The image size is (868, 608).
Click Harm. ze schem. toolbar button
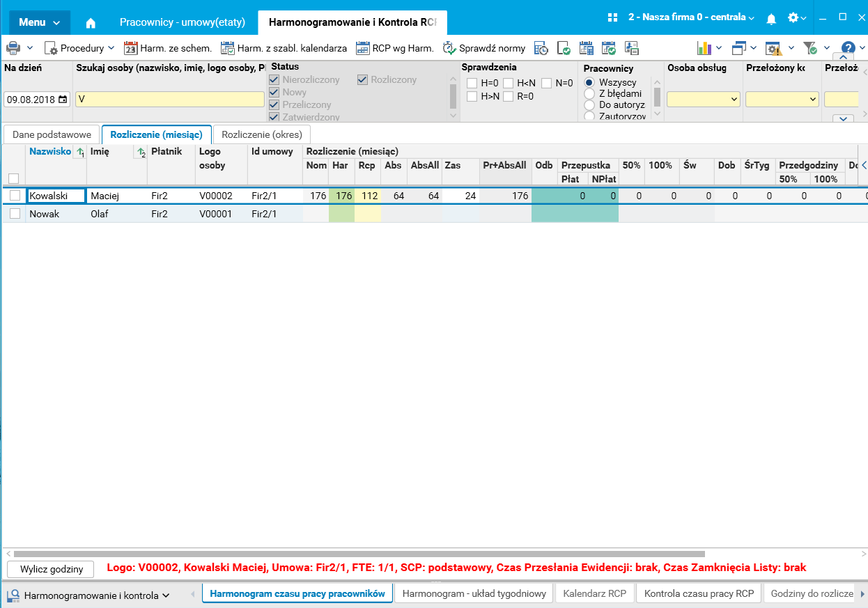click(168, 48)
